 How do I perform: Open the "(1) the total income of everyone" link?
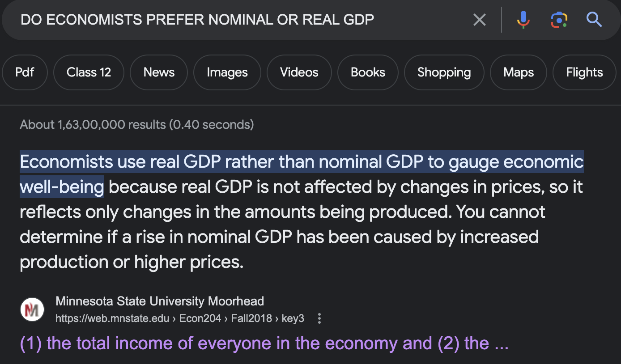click(264, 343)
